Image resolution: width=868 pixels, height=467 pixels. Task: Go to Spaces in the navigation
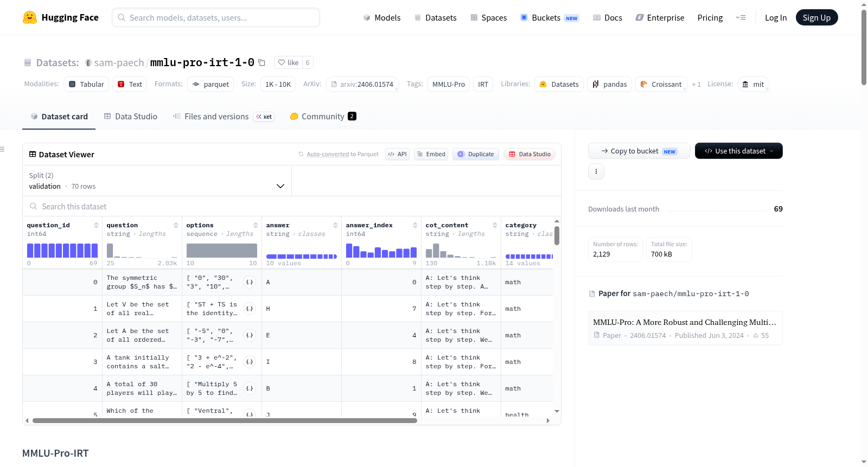(488, 17)
